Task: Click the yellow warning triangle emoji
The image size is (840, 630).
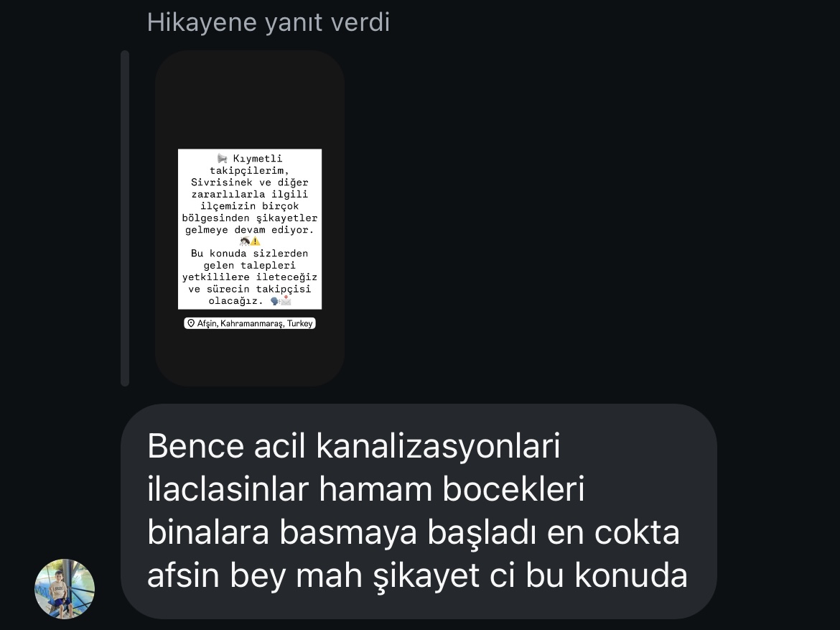Action: (x=256, y=241)
